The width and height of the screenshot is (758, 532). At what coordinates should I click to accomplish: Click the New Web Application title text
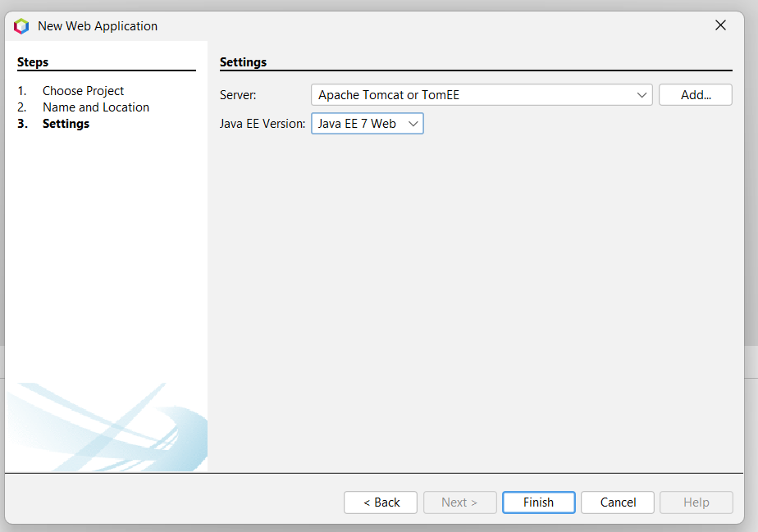click(98, 26)
